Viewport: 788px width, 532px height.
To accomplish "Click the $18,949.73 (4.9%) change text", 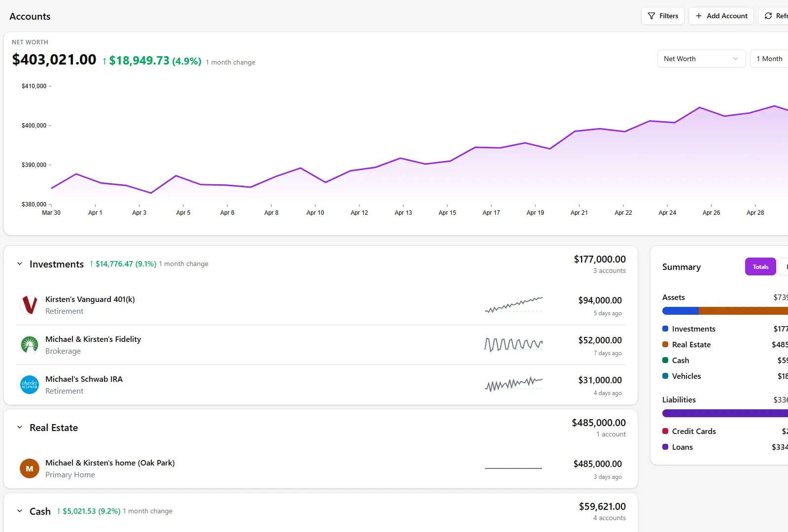I will coord(152,61).
